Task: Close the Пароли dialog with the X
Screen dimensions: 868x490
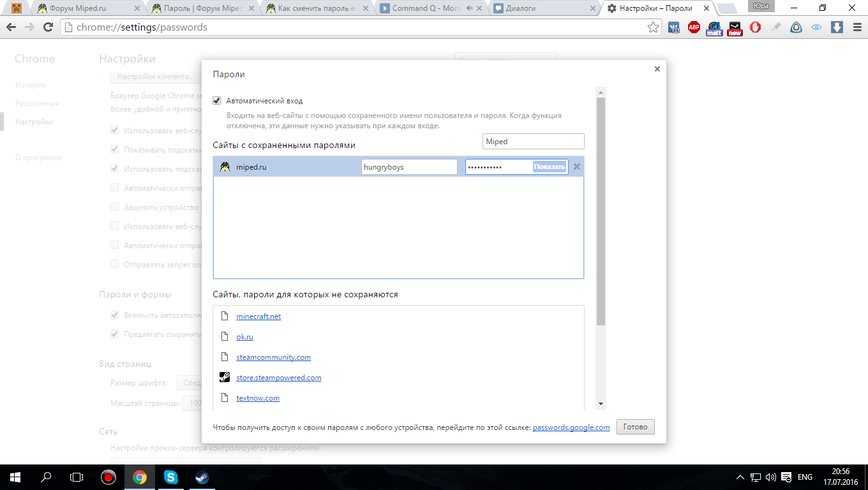Action: 657,69
